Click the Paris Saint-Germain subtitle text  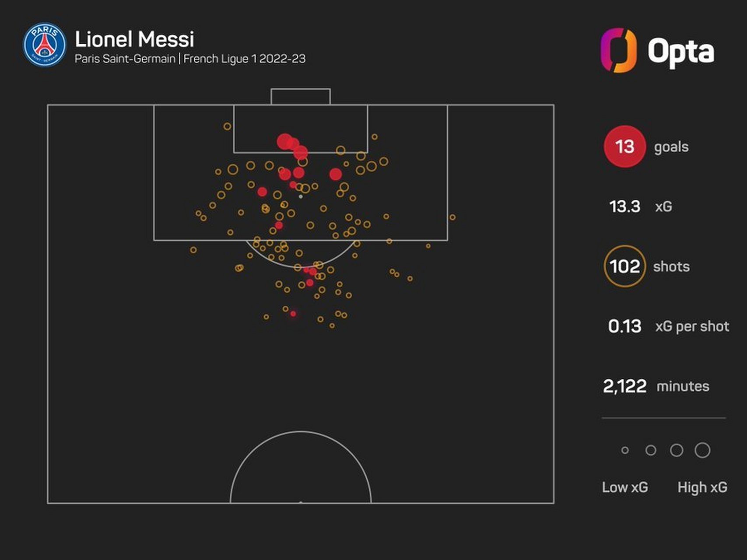tap(125, 59)
